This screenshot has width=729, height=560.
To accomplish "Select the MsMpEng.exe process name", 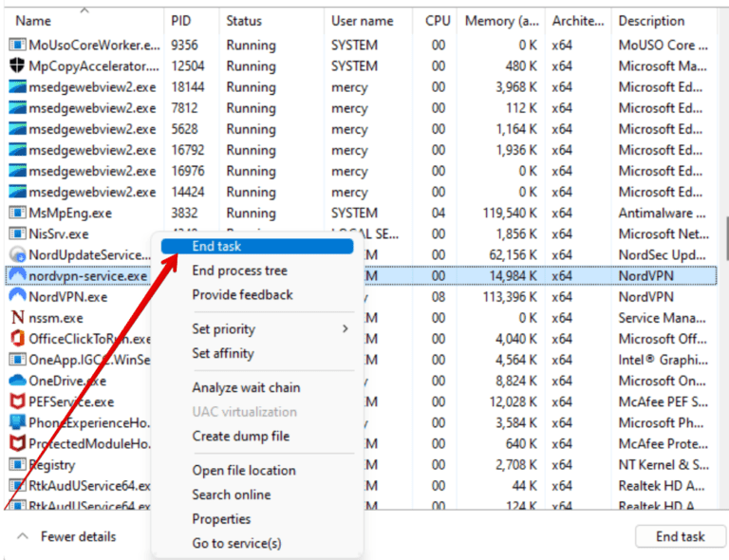I will point(70,213).
